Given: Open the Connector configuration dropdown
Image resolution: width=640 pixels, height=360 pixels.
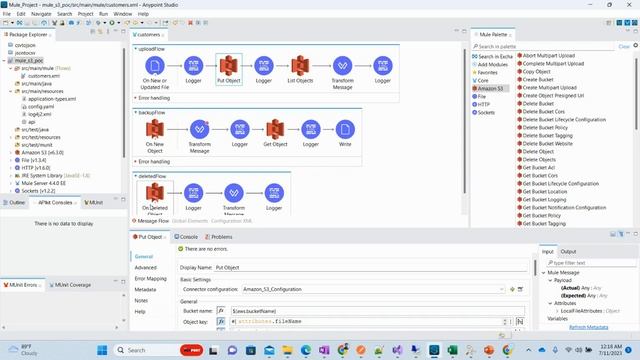Looking at the screenshot, I should tap(501, 289).
